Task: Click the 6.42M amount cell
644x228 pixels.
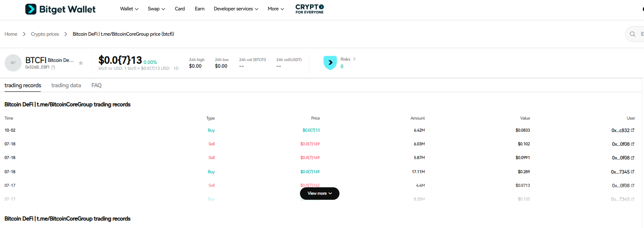Action: click(419, 130)
